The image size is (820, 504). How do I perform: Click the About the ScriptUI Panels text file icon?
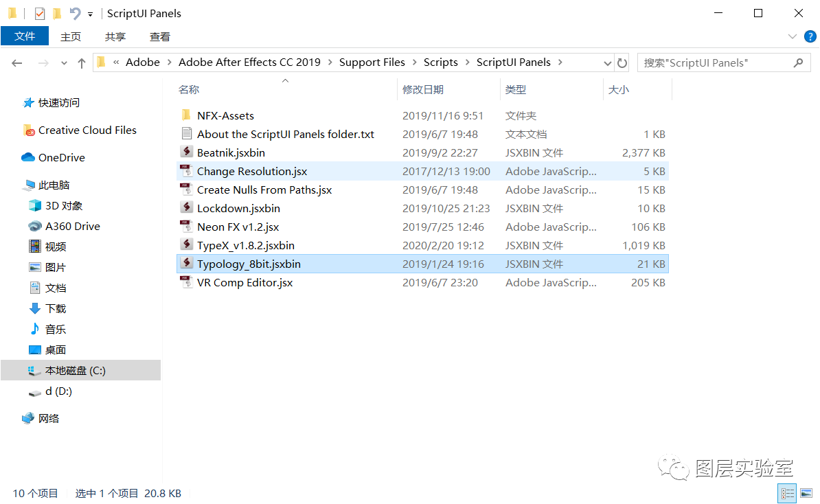tap(186, 134)
